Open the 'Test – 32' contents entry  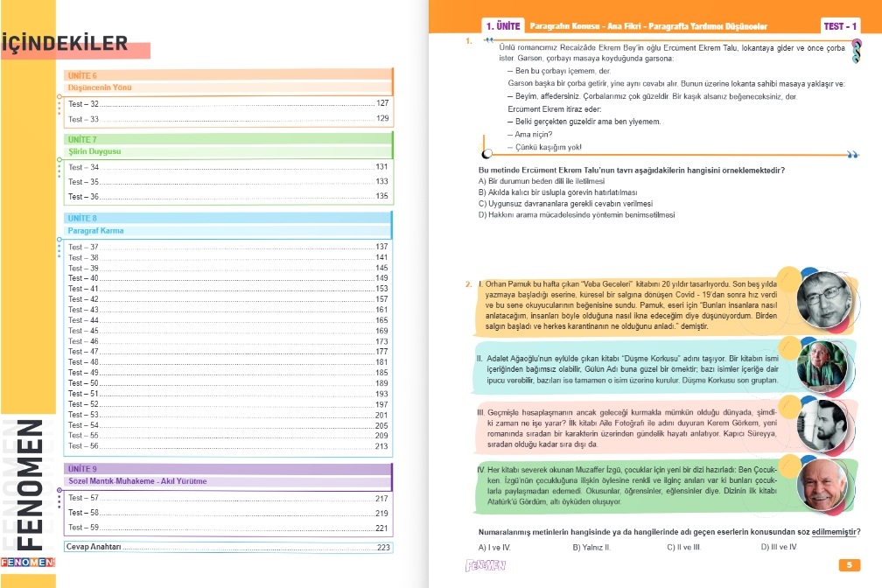coord(227,103)
